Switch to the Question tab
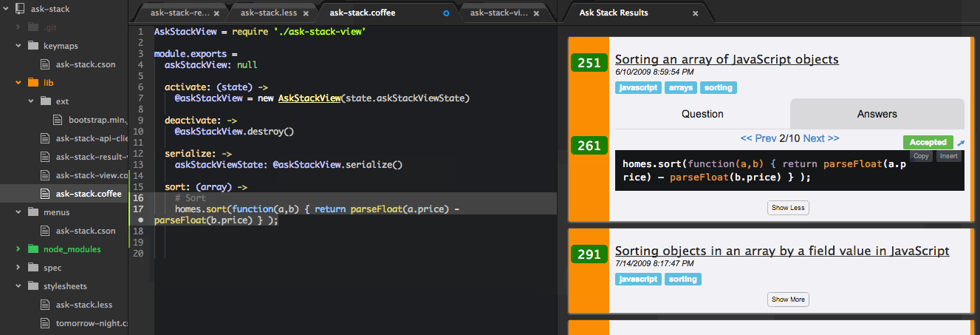The image size is (980, 335). coord(702,114)
